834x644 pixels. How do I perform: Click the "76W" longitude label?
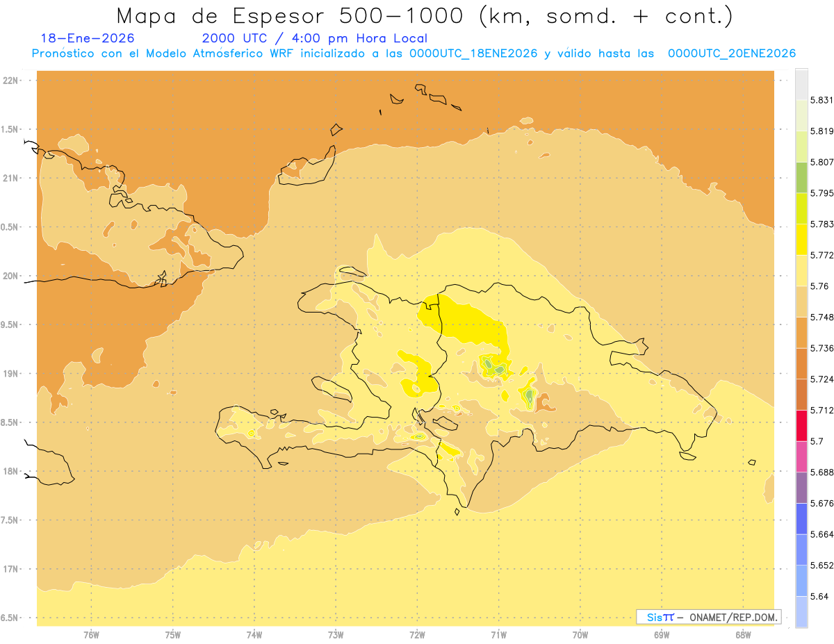(91, 635)
